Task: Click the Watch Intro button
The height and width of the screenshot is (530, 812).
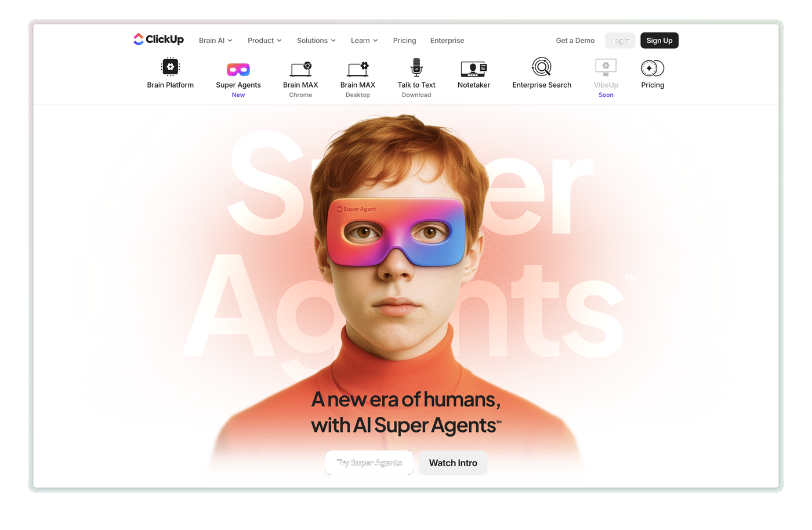Action: [x=453, y=463]
